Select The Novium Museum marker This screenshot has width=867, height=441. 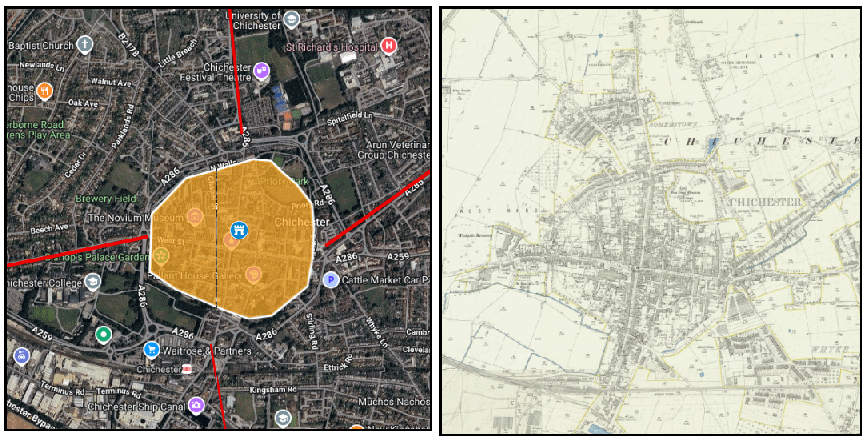coord(194,218)
